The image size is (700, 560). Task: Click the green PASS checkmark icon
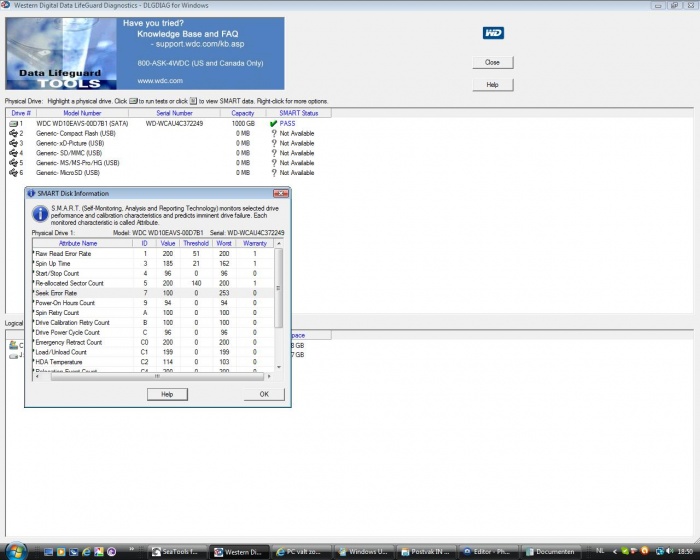(274, 124)
